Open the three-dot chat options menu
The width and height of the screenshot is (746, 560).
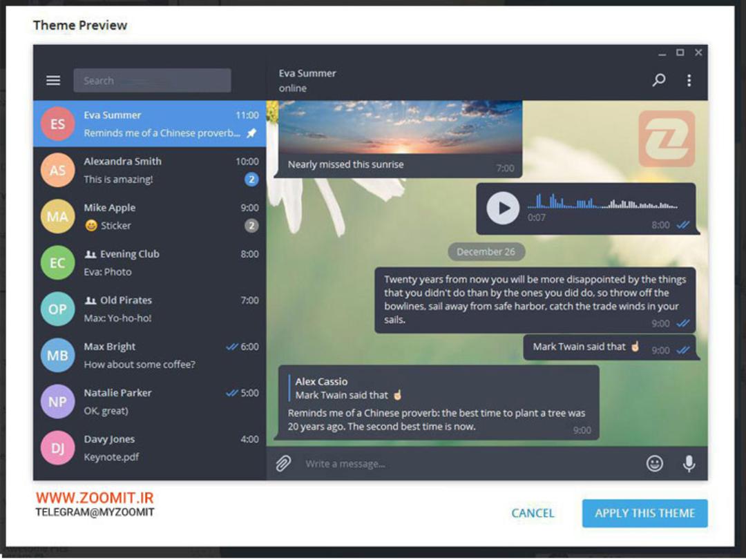(689, 80)
